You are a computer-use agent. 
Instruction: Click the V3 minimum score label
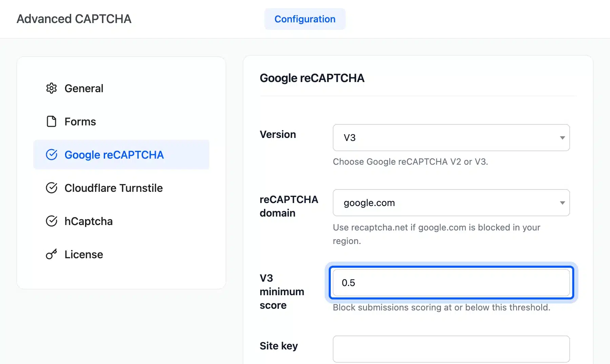click(x=282, y=291)
